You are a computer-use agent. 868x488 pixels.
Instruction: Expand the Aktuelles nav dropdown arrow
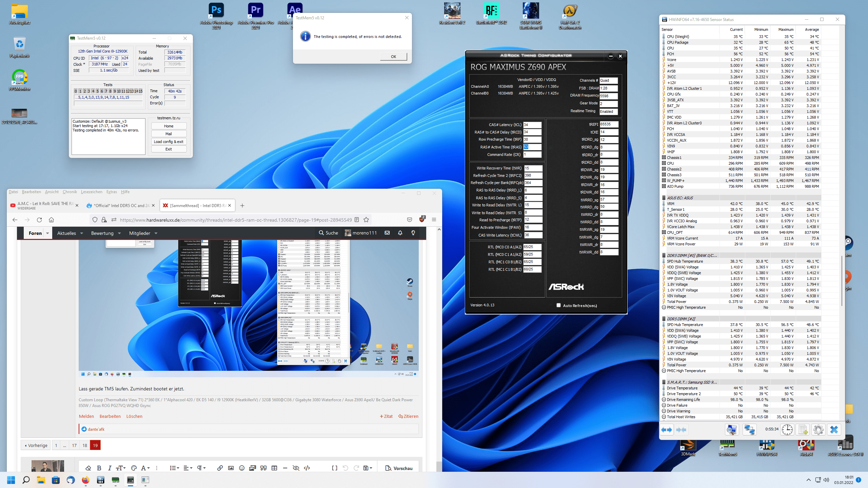[82, 233]
